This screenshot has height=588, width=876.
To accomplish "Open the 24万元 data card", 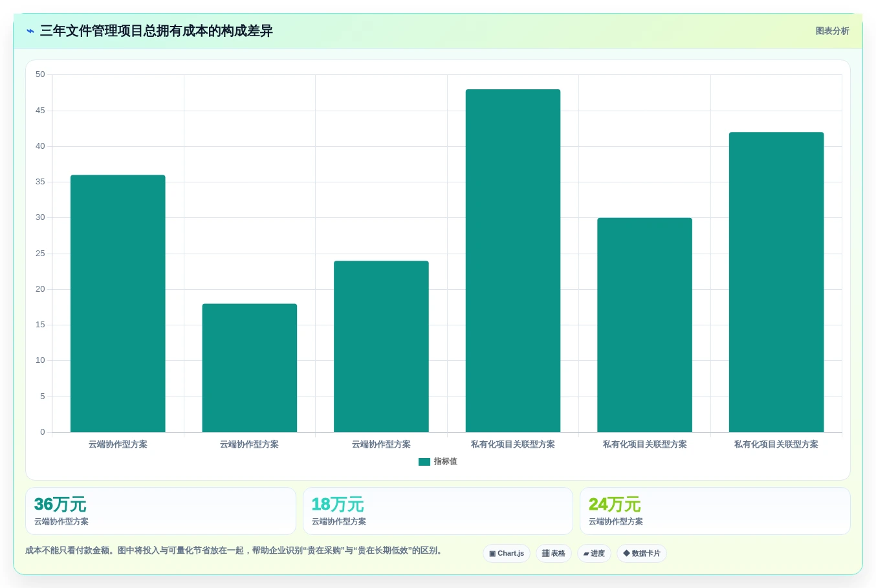I will 715,511.
